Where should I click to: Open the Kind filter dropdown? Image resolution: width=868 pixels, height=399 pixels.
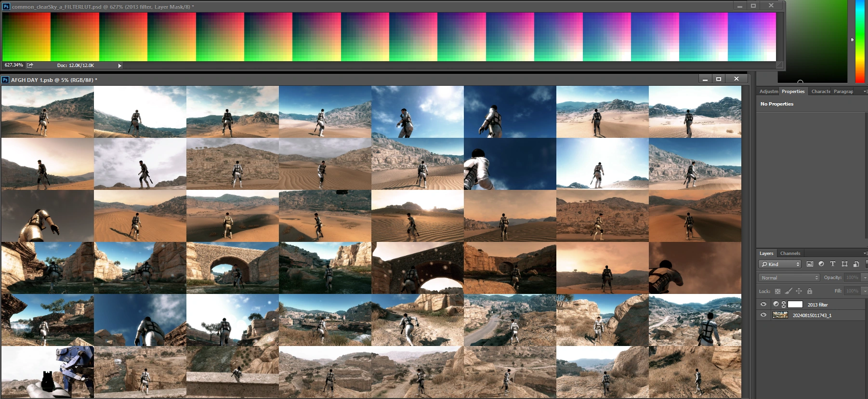(780, 264)
